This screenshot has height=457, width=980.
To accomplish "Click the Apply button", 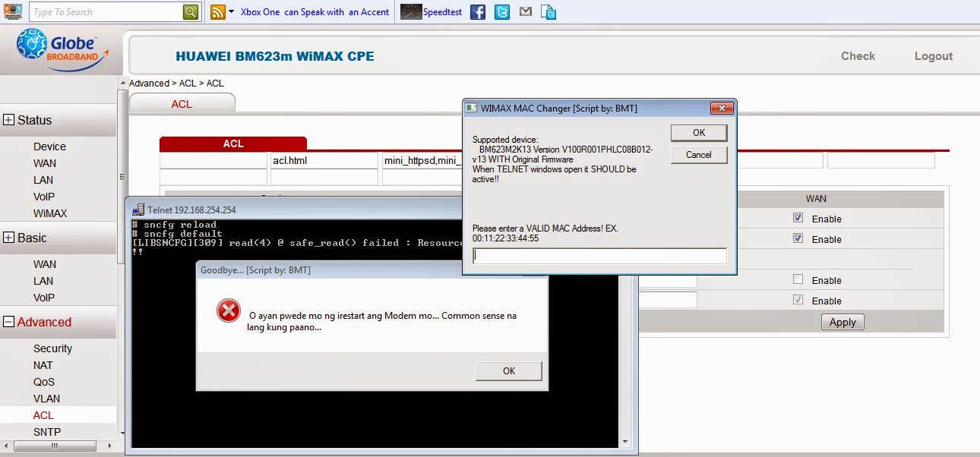I will (x=842, y=323).
